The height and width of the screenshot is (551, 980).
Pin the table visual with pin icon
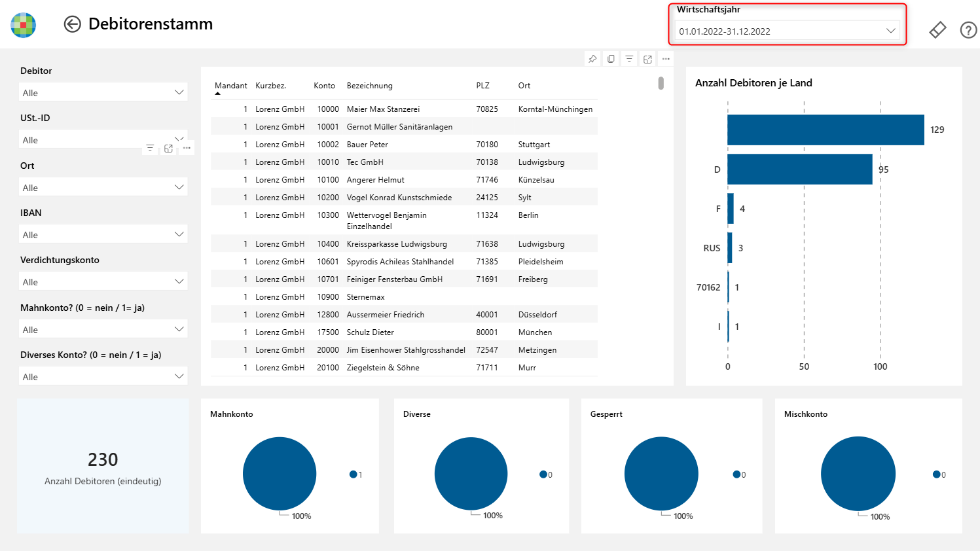pyautogui.click(x=592, y=59)
